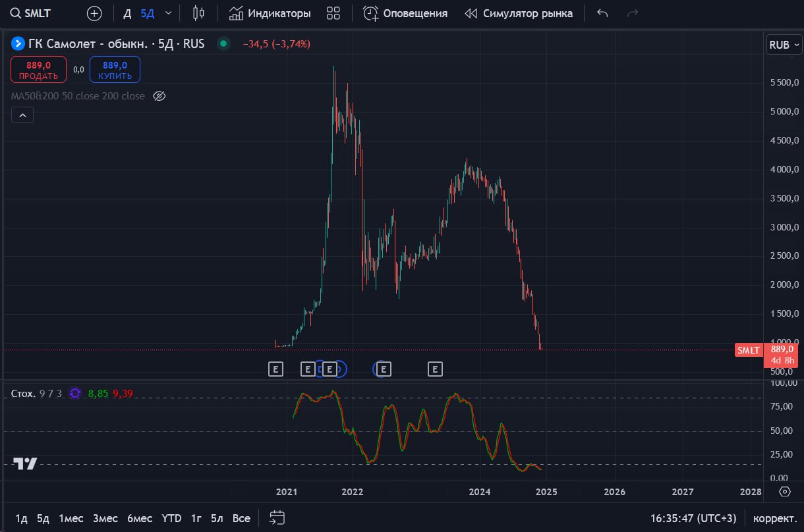Open price scale settings gear icon
The image size is (804, 532).
coord(785,491)
